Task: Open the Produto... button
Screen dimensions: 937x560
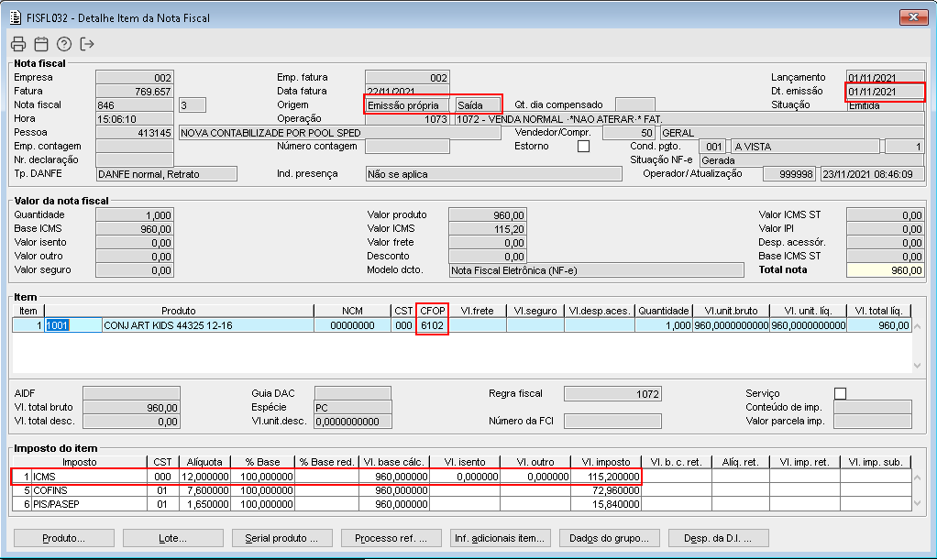Action: [x=64, y=538]
